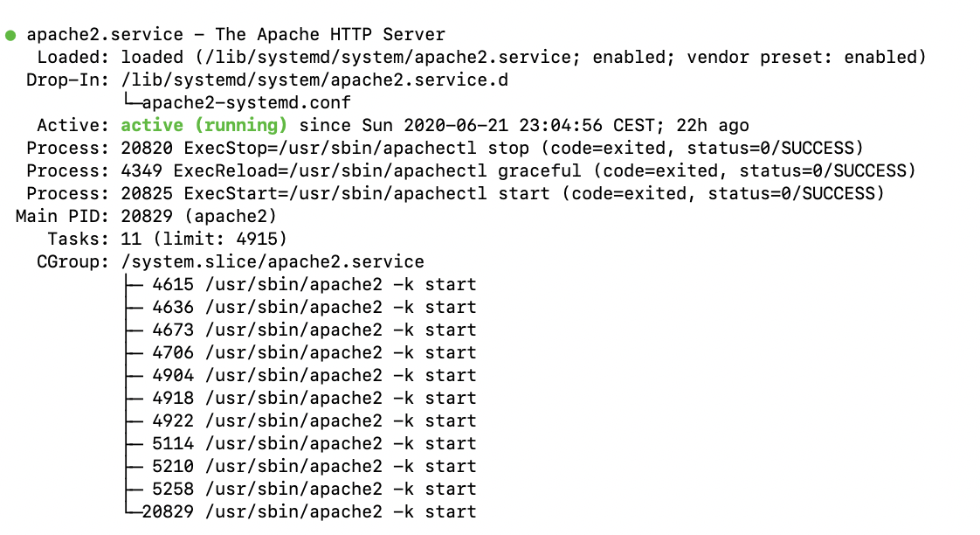980x535 pixels.
Task: Select the process entry with PID 4904
Action: point(314,376)
